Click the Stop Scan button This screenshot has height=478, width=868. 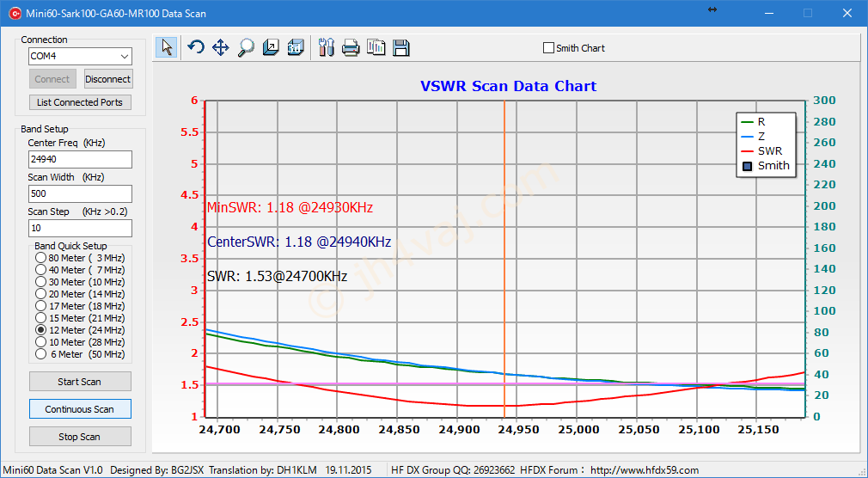(80, 437)
